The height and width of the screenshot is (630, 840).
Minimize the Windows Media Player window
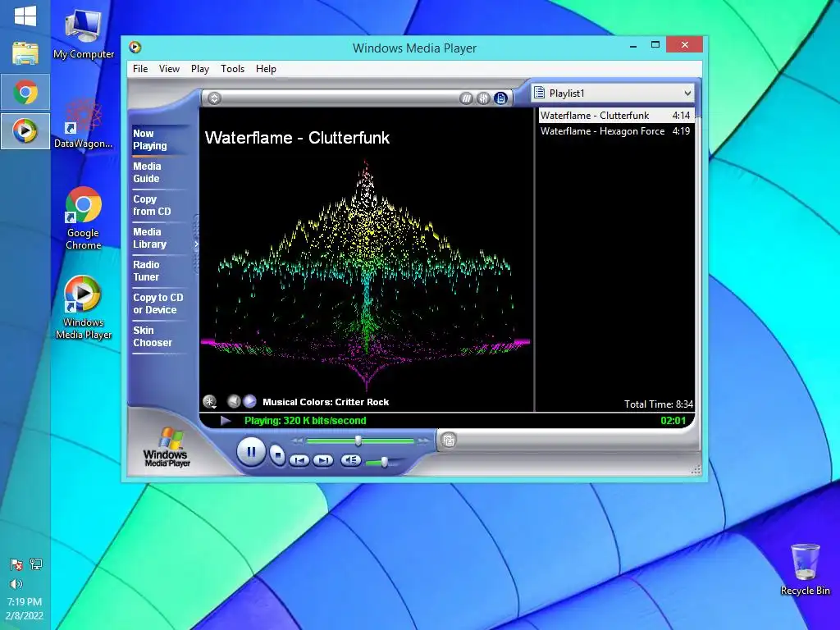[633, 46]
